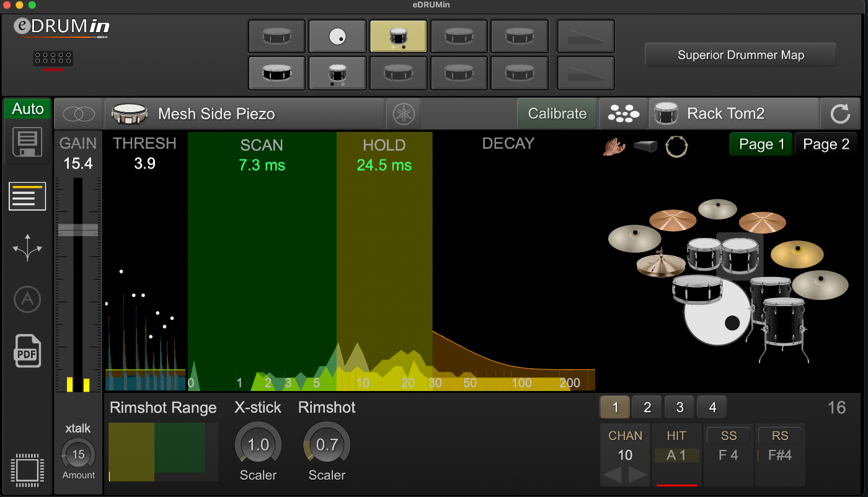This screenshot has width=868, height=497.
Task: Click the Rimshot Scaler knob
Action: [x=327, y=445]
